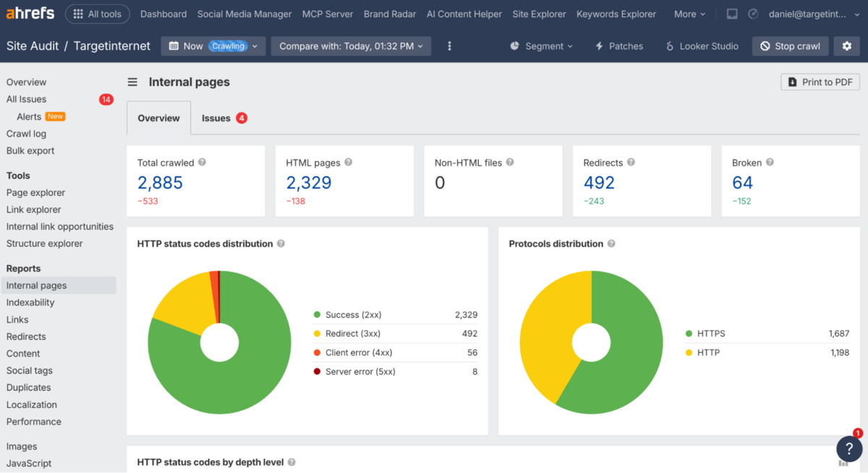Open the All tools grid menu
The height and width of the screenshot is (473, 868).
tap(98, 14)
